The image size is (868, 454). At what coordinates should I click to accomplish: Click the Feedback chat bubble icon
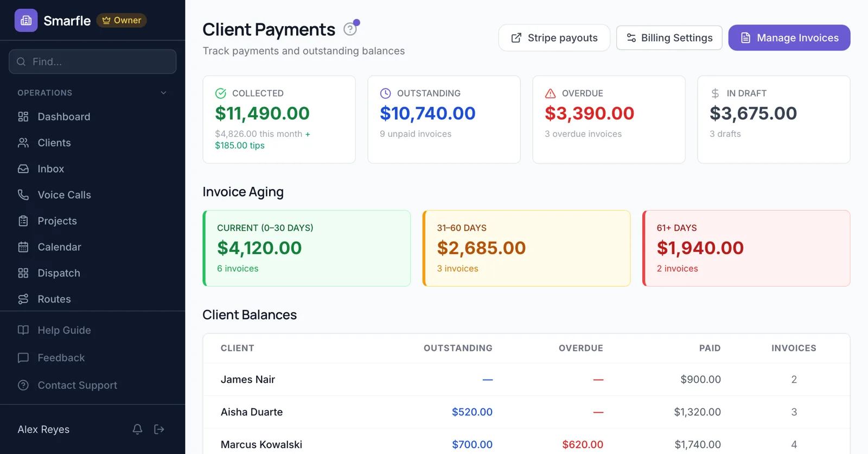click(x=23, y=358)
